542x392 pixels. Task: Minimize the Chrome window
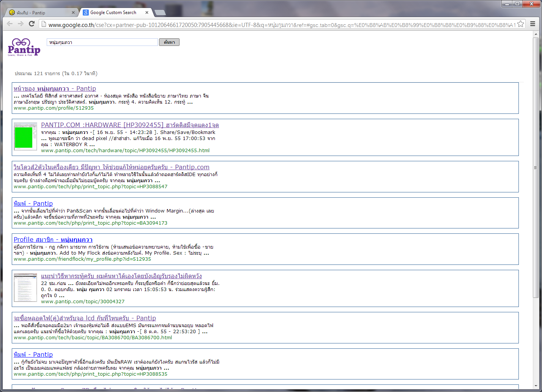pos(507,3)
